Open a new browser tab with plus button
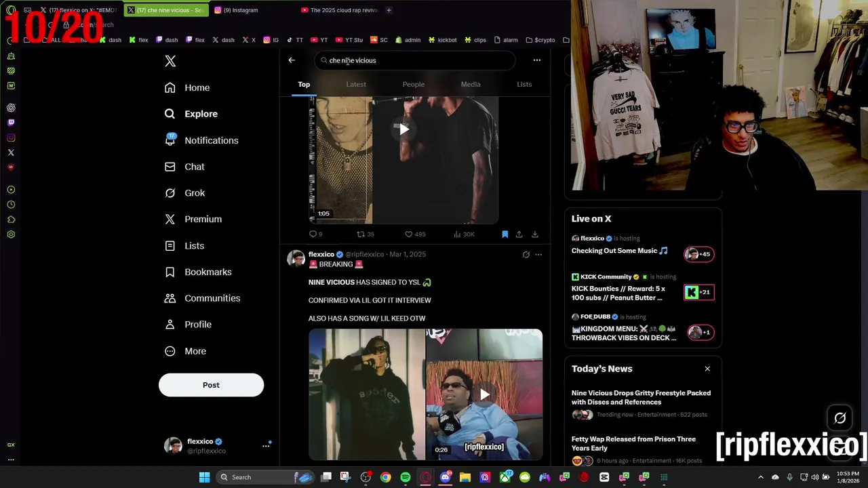Viewport: 868px width, 488px height. (389, 10)
